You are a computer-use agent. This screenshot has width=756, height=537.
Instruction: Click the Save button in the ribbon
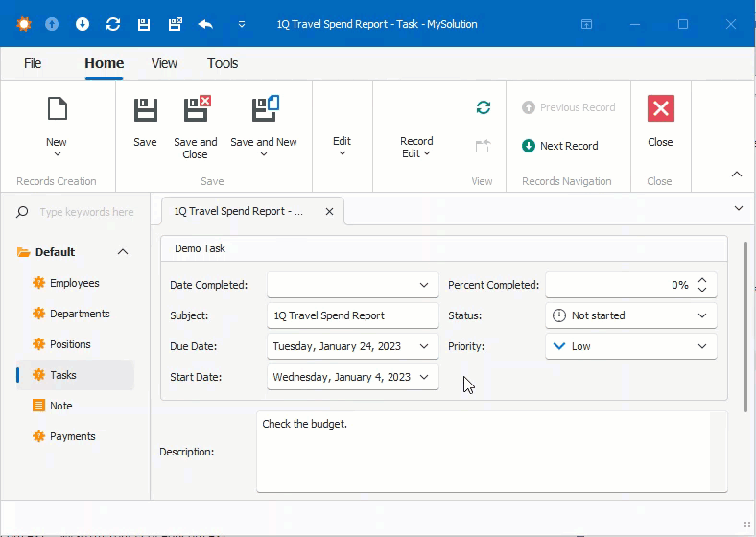(x=145, y=122)
